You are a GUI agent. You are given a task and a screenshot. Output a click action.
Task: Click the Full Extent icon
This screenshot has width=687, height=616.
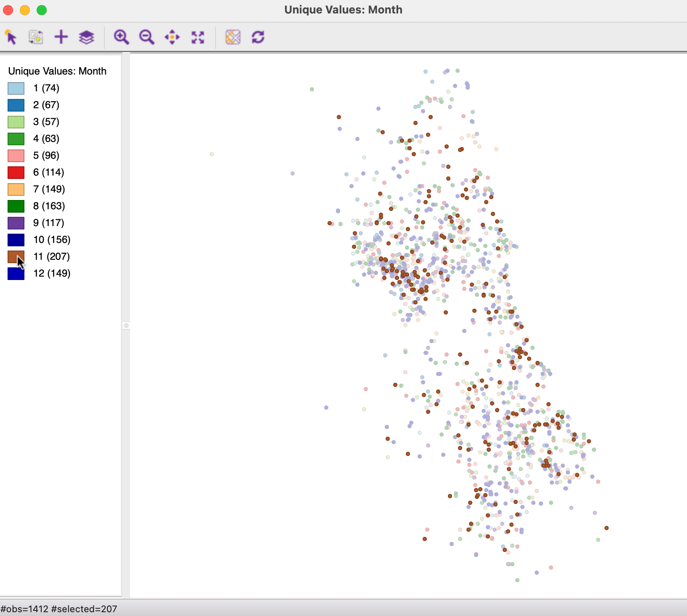pyautogui.click(x=198, y=37)
